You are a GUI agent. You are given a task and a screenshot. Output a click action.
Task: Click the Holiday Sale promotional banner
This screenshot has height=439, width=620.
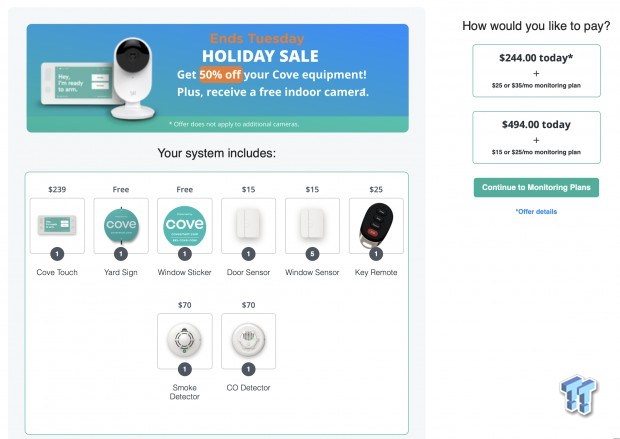[217, 78]
